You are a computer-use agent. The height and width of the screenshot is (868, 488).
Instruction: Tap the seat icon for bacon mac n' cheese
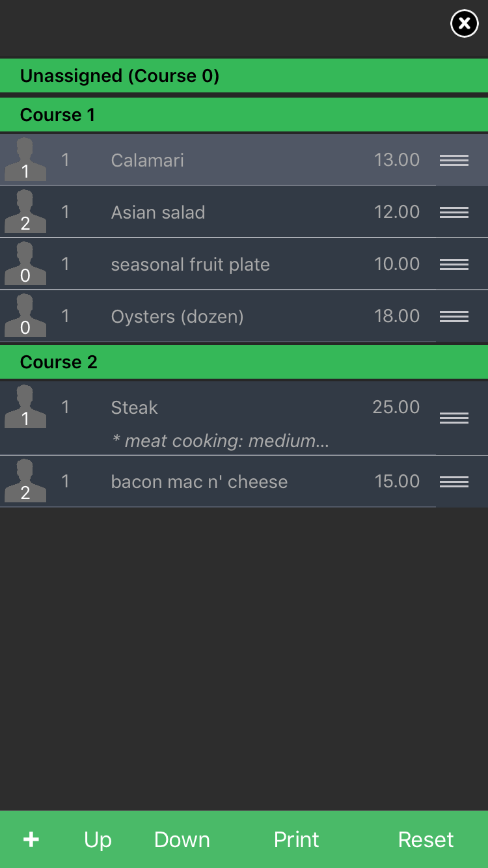pyautogui.click(x=25, y=481)
